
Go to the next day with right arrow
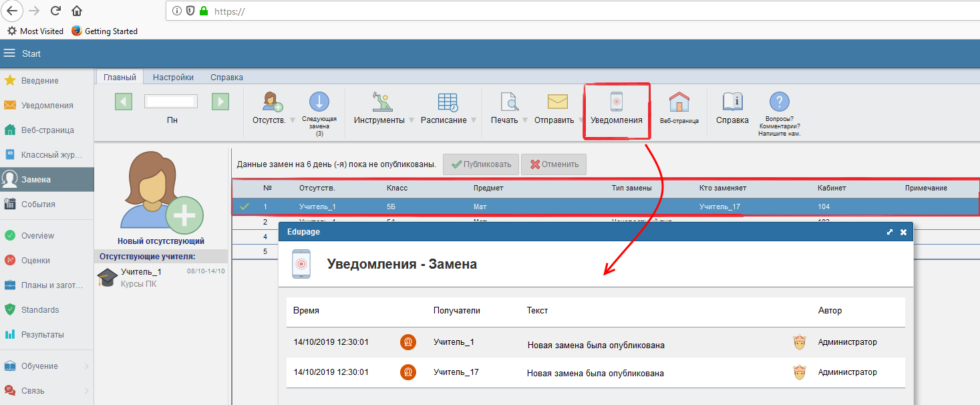220,102
